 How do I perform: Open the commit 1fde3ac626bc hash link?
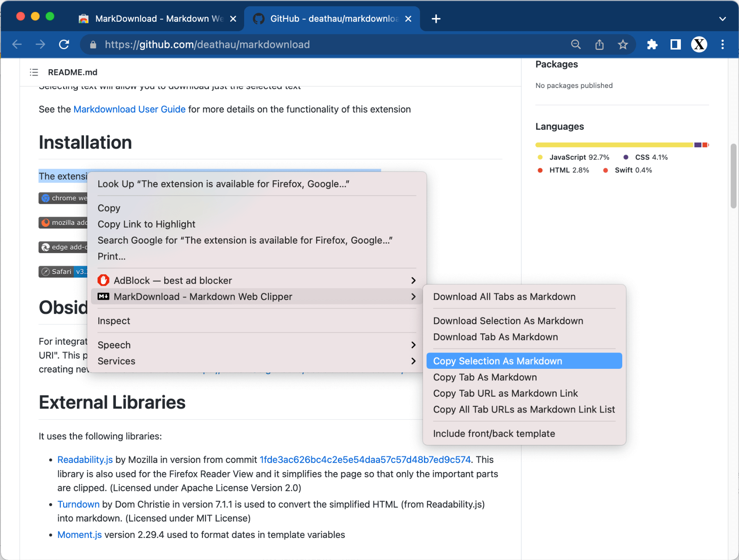(365, 460)
